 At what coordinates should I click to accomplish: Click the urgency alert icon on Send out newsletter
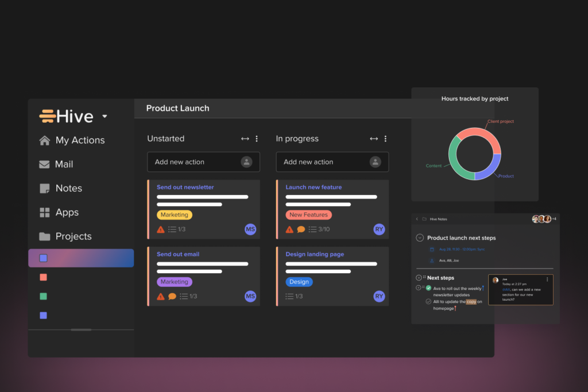(160, 229)
